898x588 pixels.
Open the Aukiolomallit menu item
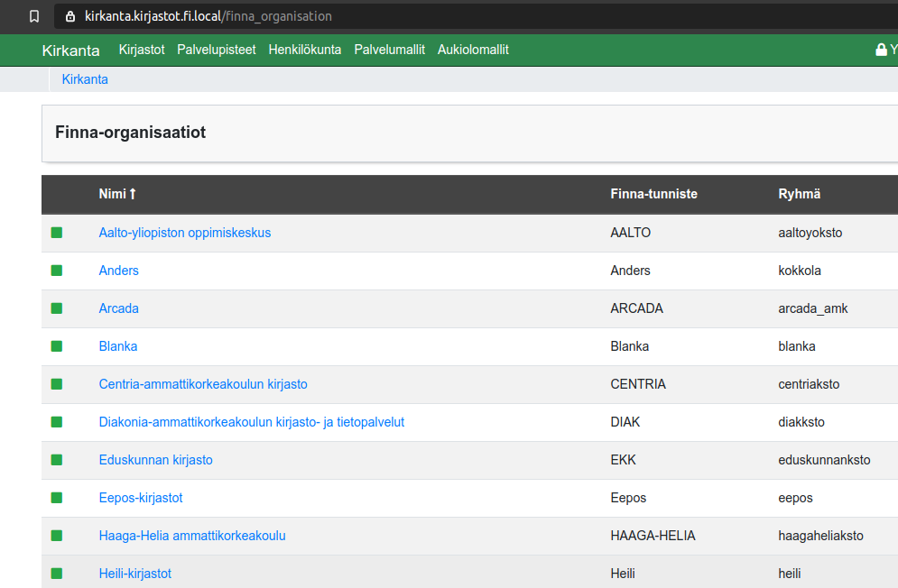tap(473, 50)
